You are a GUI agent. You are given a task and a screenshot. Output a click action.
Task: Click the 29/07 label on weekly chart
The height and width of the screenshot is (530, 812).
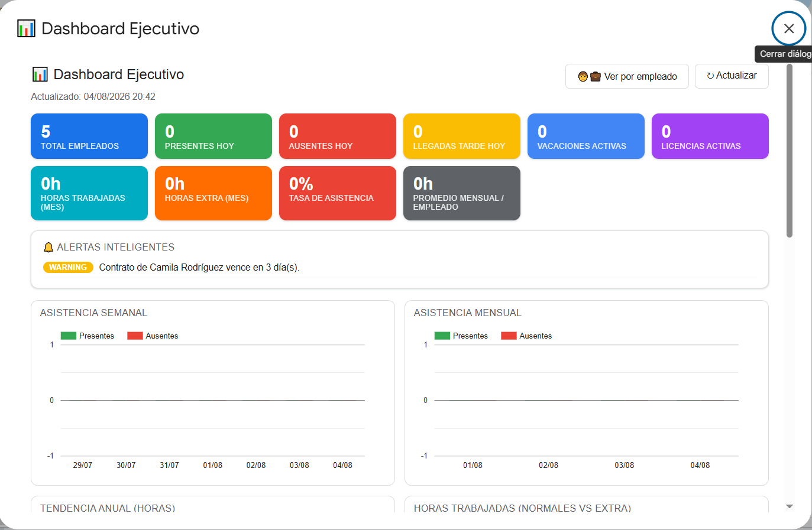click(83, 465)
